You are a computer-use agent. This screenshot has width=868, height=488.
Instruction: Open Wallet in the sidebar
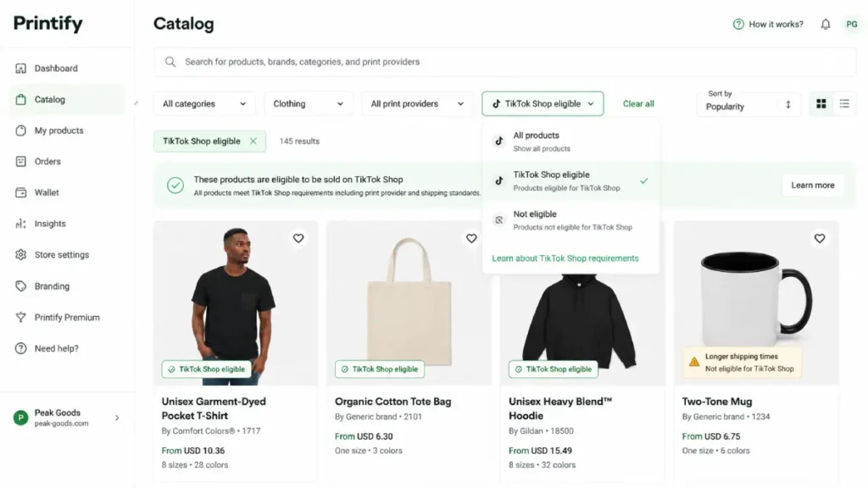click(x=67, y=192)
